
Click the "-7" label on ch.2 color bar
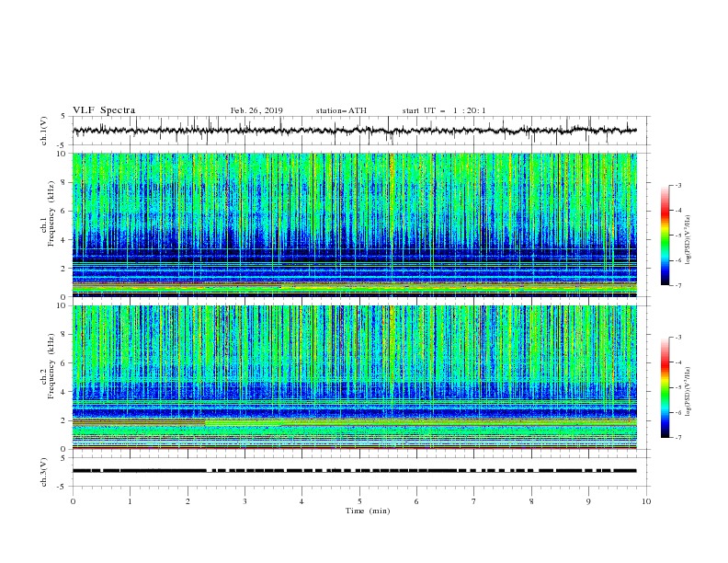678,438
